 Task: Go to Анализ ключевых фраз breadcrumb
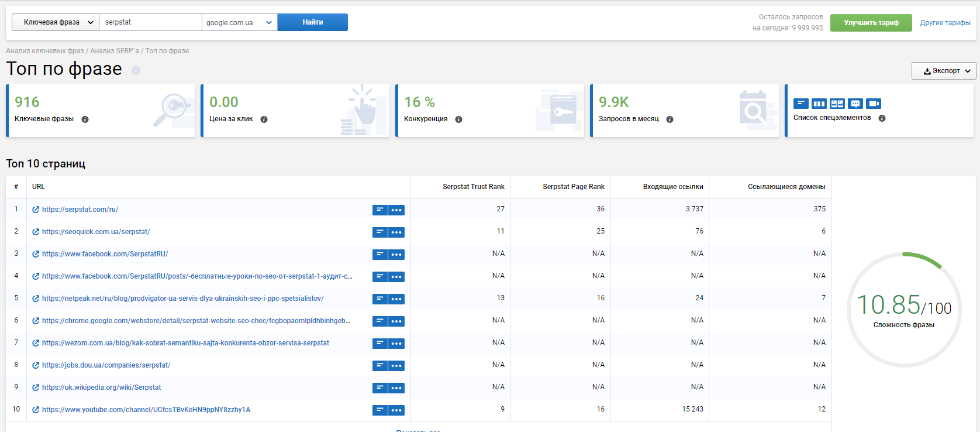pos(45,51)
